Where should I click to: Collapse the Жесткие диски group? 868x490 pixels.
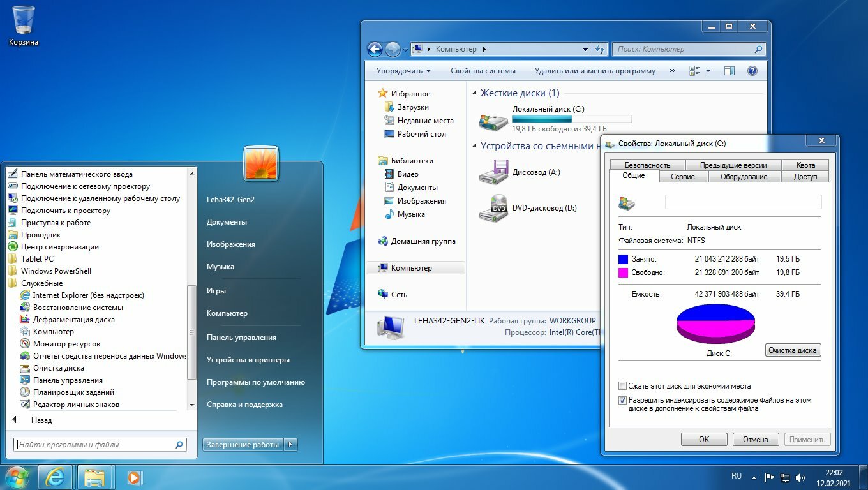coord(474,93)
